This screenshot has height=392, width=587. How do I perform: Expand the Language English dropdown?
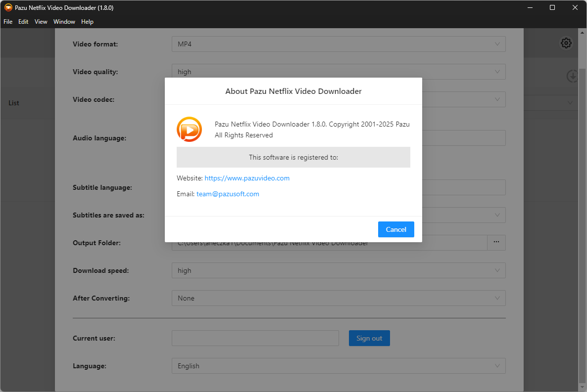click(x=339, y=366)
